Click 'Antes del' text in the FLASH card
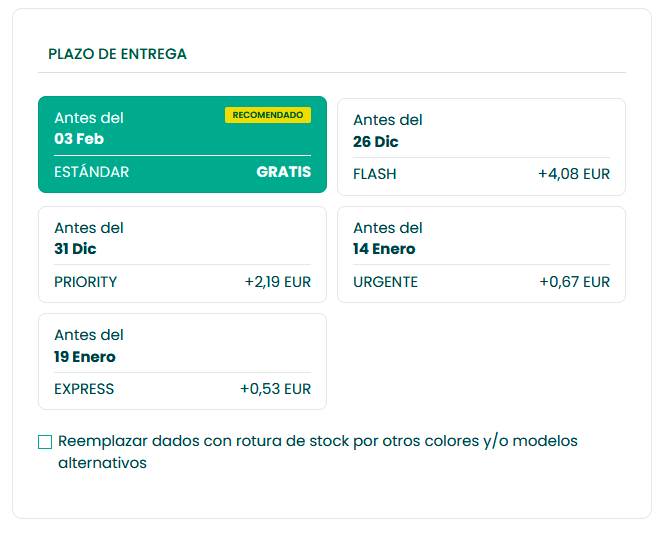 388,120
